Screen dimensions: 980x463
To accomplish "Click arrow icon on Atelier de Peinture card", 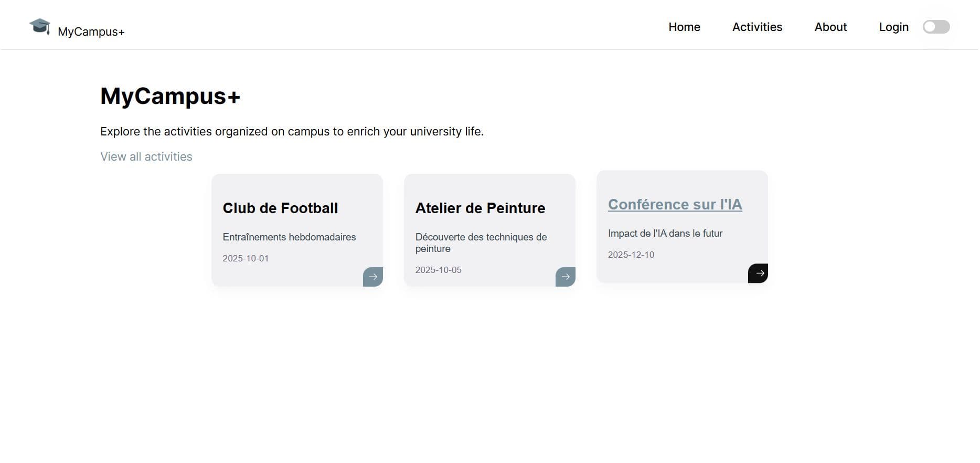I will (x=566, y=277).
